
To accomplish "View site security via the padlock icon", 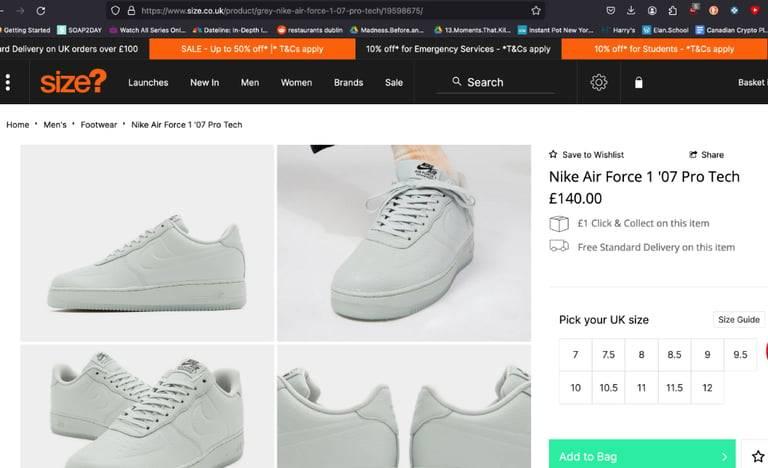I will pos(131,10).
